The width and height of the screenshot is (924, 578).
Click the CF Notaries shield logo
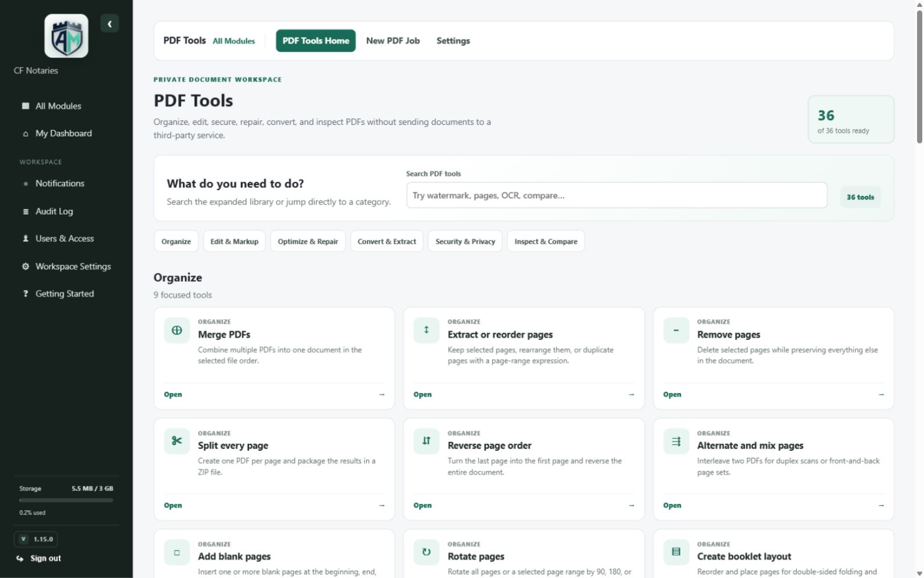[66, 36]
